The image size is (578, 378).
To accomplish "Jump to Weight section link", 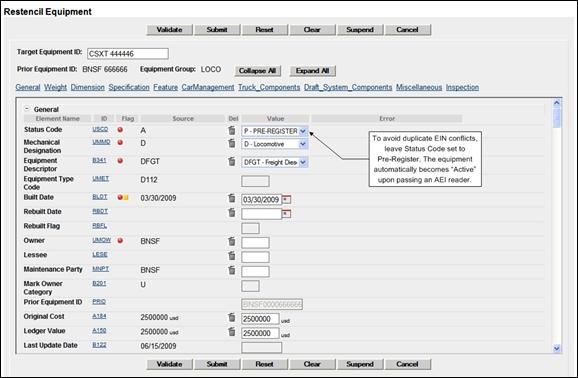I will (55, 87).
